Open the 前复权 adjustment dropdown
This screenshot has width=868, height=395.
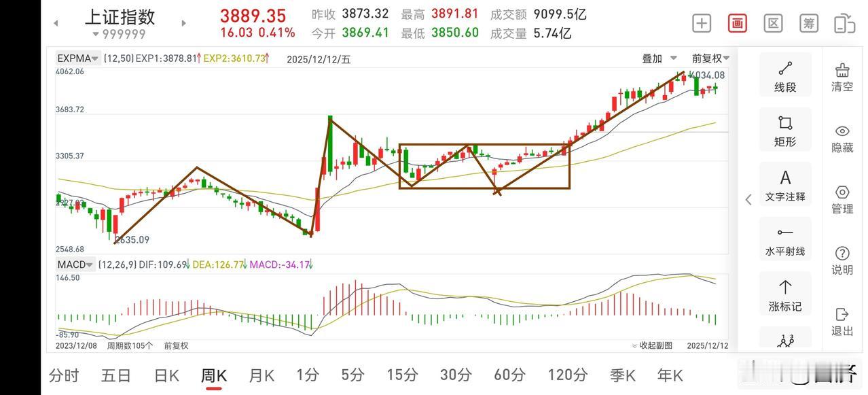click(711, 58)
